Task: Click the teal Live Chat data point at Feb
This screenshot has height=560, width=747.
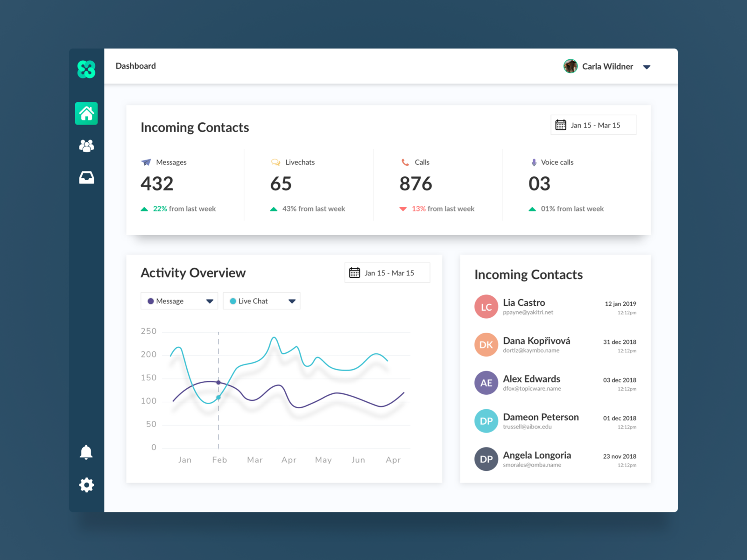Action: click(218, 398)
